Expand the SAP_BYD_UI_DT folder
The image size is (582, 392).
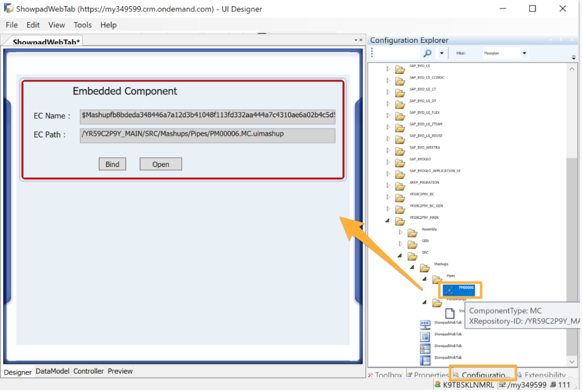pyautogui.click(x=388, y=104)
